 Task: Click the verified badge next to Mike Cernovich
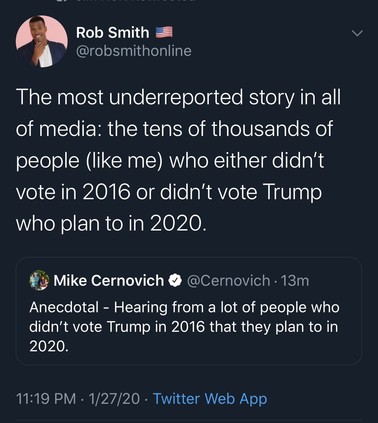pos(175,281)
